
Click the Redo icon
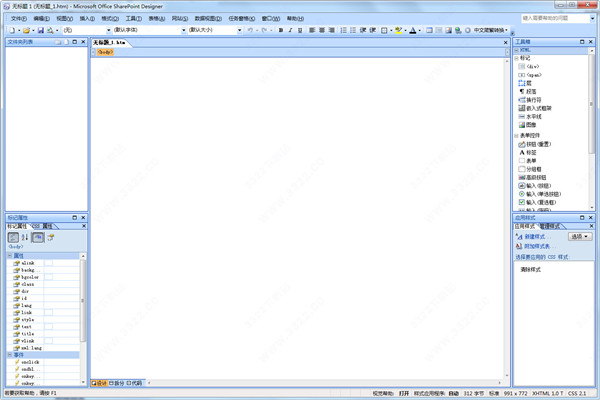[264, 30]
